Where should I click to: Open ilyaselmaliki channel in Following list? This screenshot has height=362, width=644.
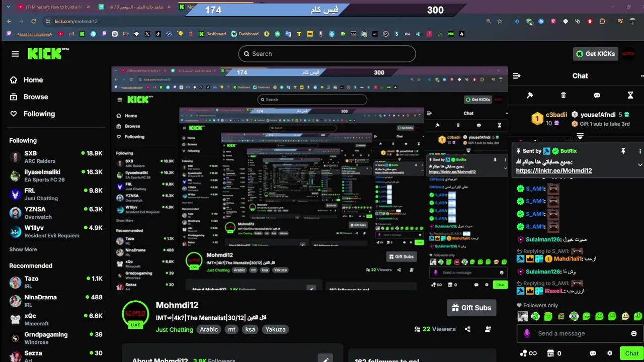pyautogui.click(x=55, y=175)
